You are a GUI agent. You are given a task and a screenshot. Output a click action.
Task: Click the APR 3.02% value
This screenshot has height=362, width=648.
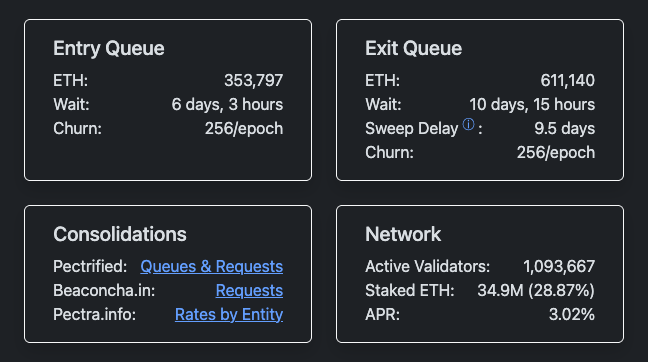[572, 314]
